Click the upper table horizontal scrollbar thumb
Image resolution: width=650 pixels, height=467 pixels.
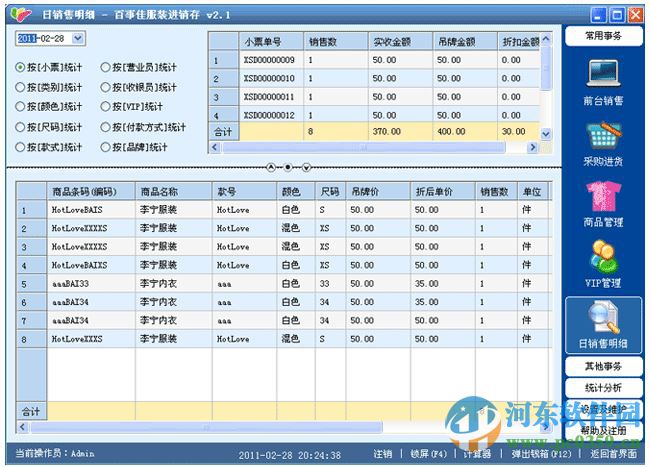(x=364, y=147)
